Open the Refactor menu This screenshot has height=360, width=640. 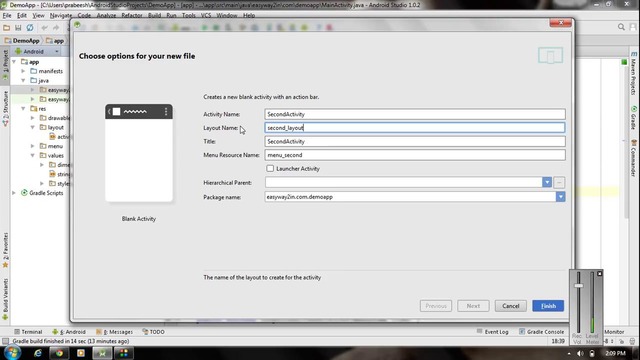pos(132,16)
